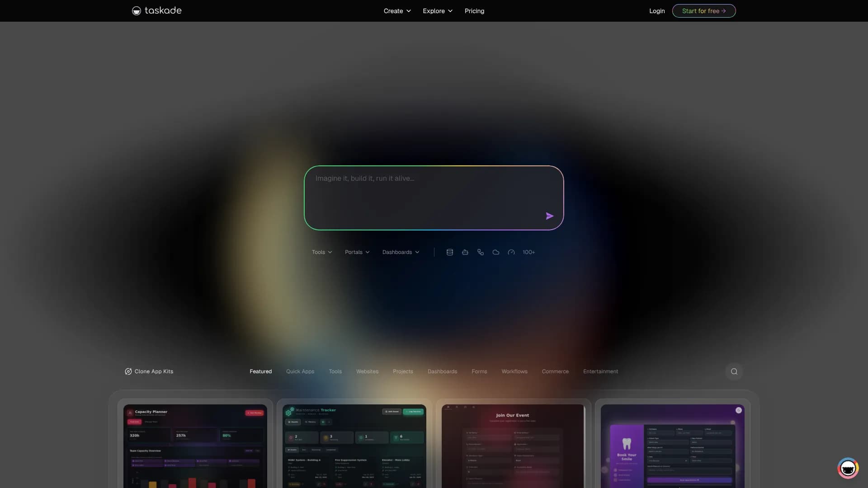This screenshot has width=868, height=488.
Task: Click the Taskade logo in the header
Action: 156,10
